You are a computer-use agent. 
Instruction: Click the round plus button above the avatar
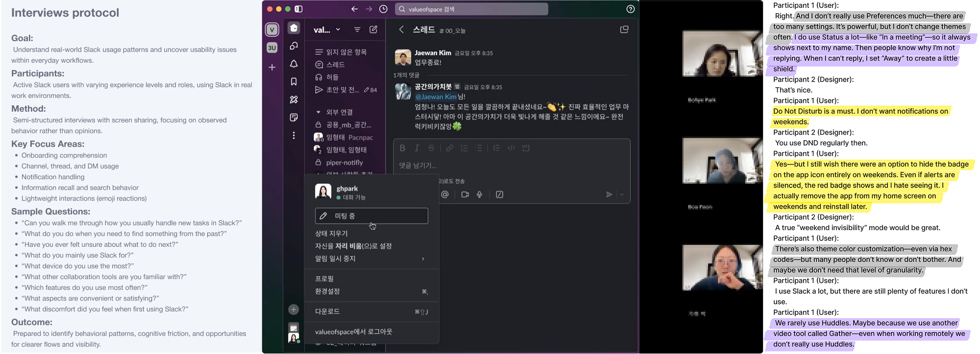(x=294, y=309)
